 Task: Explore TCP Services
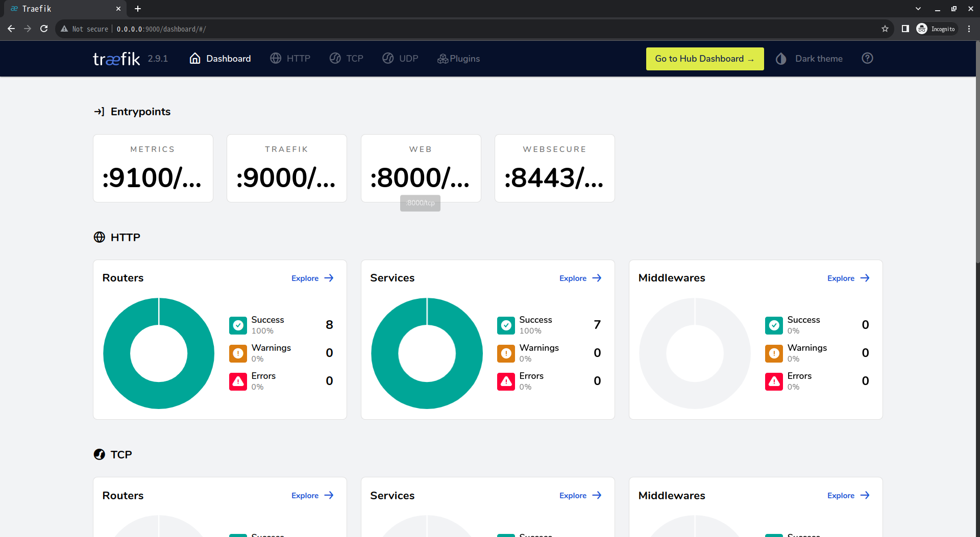tap(580, 495)
